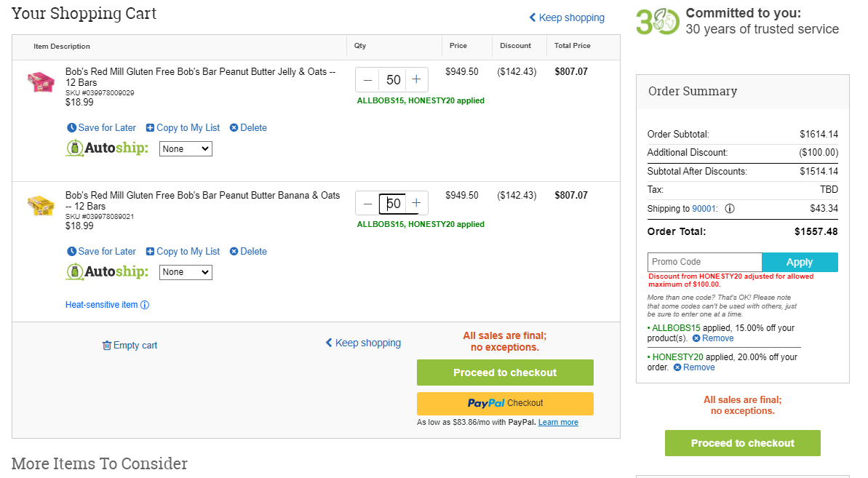Select the Order Total amount $1557.48
Viewport: 868px width, 478px height.
[x=816, y=232]
